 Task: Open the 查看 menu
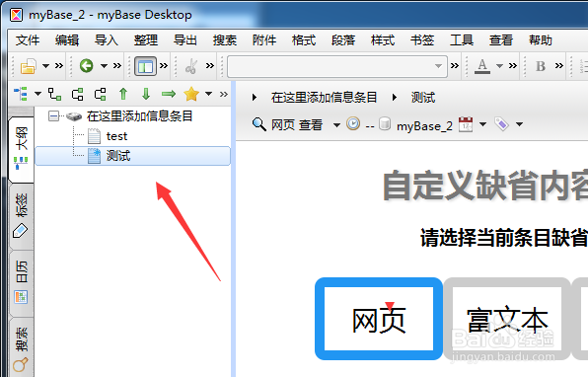pyautogui.click(x=500, y=40)
